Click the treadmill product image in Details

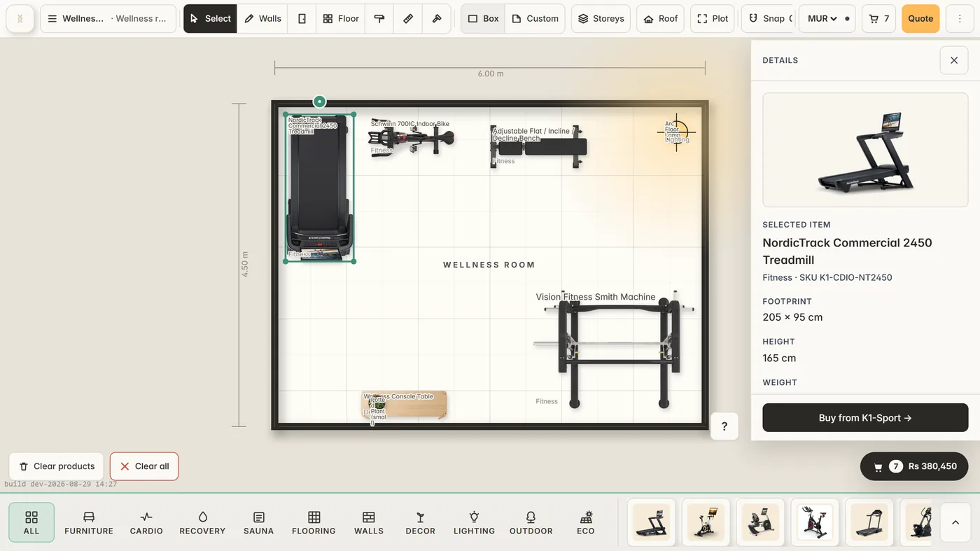(x=865, y=150)
